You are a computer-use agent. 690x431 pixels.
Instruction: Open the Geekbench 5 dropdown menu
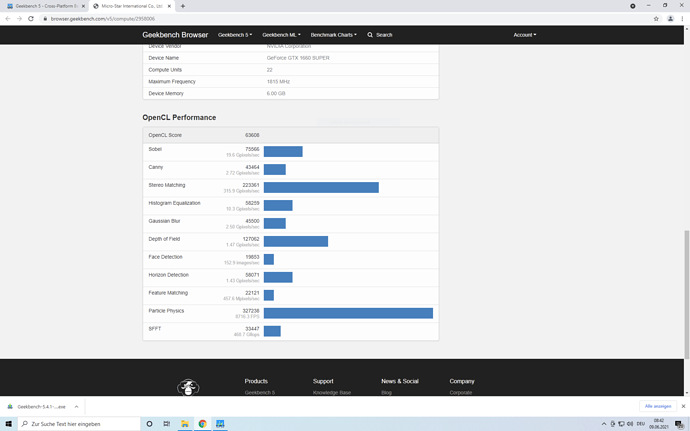pos(235,35)
